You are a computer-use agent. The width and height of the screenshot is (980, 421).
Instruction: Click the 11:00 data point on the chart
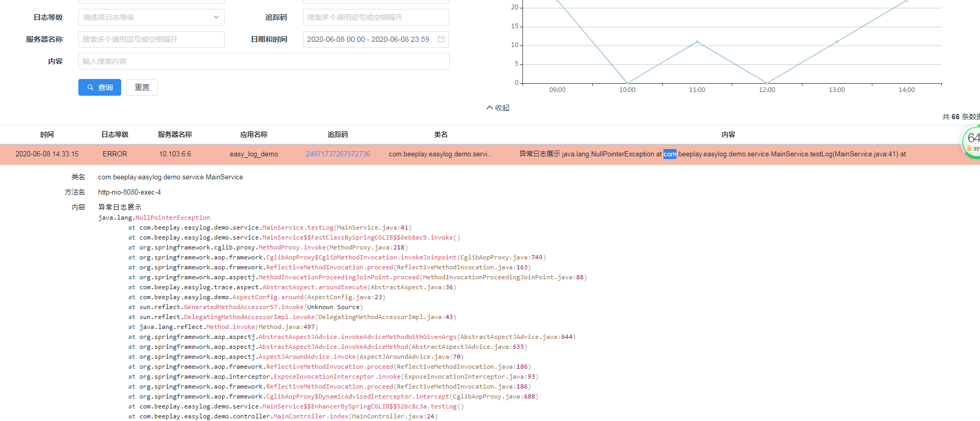click(x=697, y=42)
